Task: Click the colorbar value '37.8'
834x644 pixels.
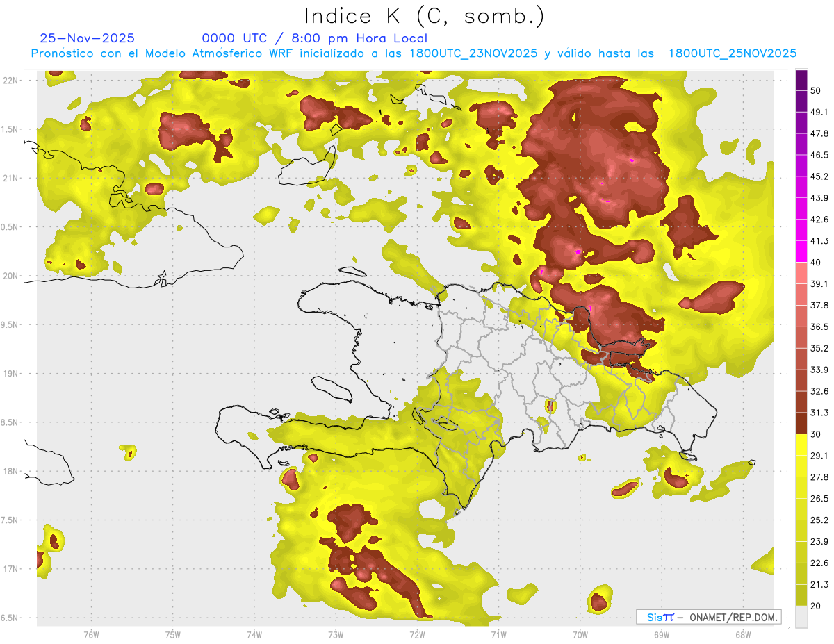Action: click(x=819, y=305)
